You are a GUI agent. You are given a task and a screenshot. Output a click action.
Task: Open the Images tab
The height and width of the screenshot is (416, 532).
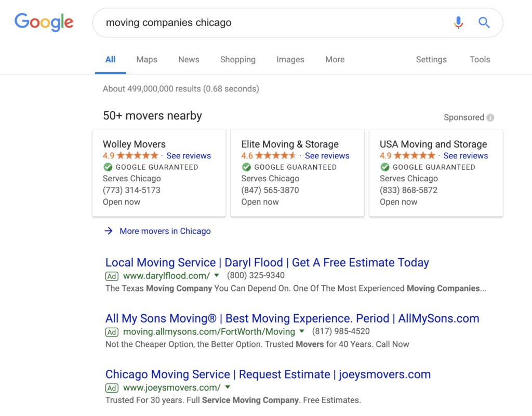290,59
